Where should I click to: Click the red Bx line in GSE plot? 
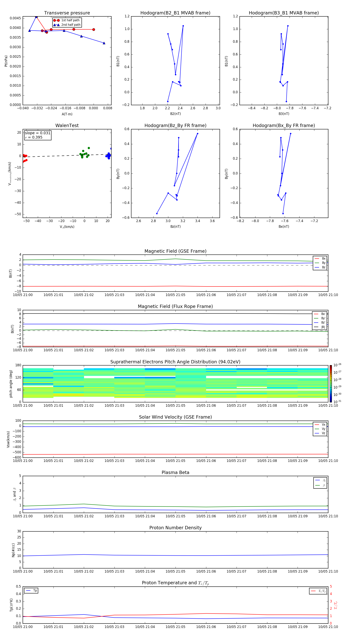tap(175, 286)
